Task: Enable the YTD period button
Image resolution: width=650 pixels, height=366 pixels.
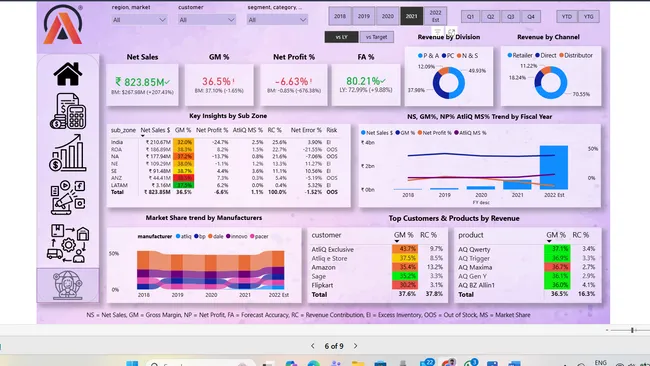Action: click(567, 17)
